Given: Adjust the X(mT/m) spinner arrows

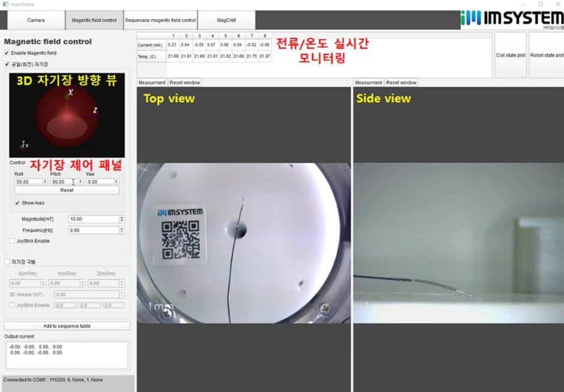Looking at the screenshot, I should (43, 283).
